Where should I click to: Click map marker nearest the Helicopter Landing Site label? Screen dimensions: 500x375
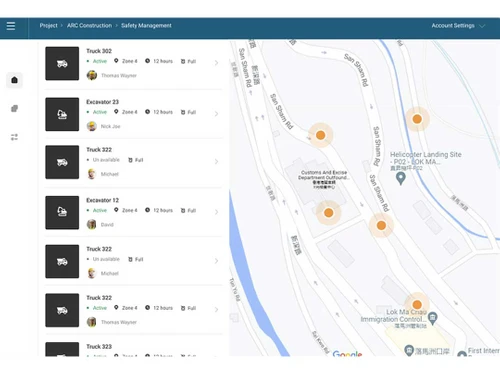(x=417, y=119)
